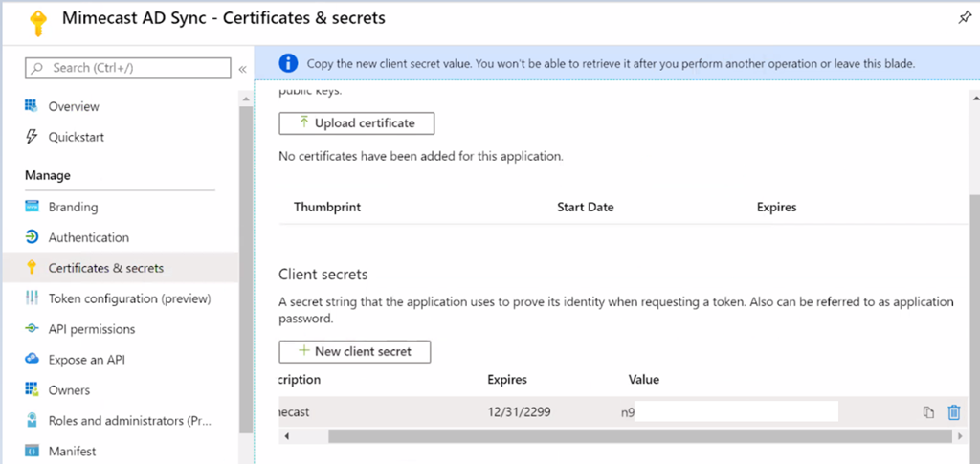Open the Overview page
980x464 pixels.
click(x=74, y=106)
